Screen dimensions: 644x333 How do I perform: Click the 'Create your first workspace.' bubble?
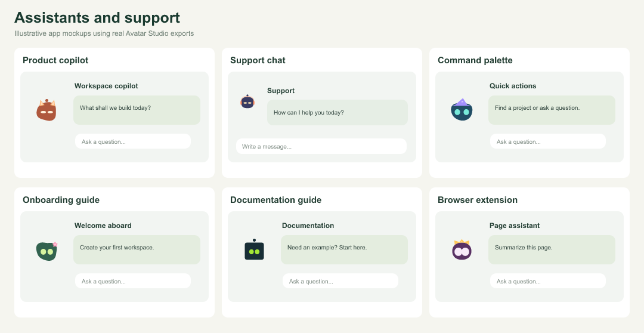pyautogui.click(x=137, y=250)
